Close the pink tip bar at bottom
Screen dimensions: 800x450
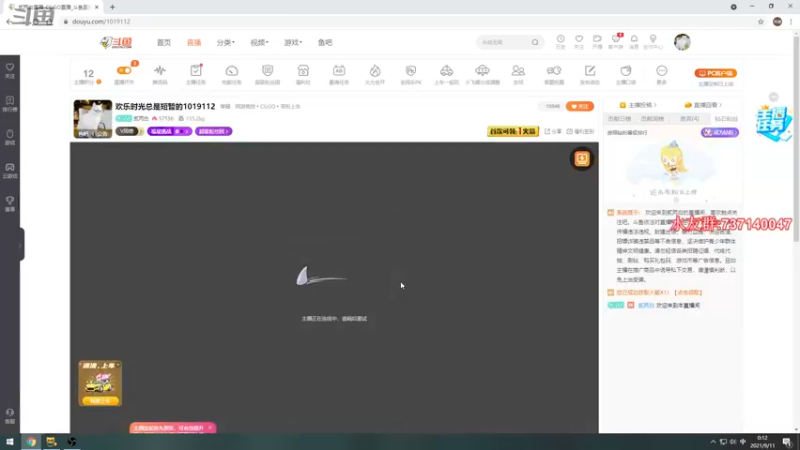click(210, 428)
